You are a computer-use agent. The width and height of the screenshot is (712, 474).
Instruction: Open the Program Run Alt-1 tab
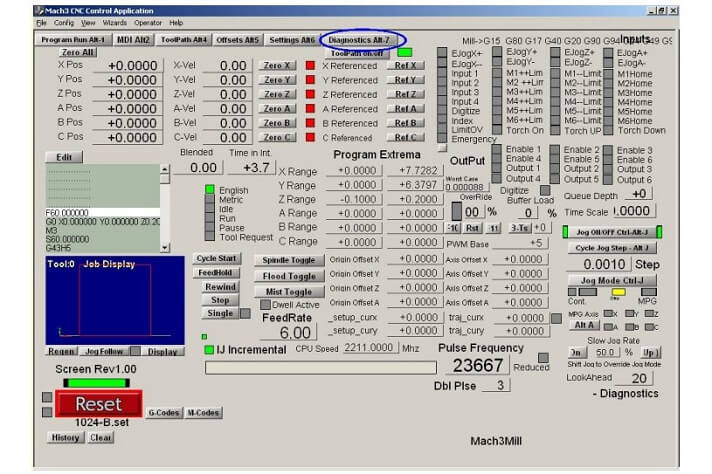click(73, 40)
